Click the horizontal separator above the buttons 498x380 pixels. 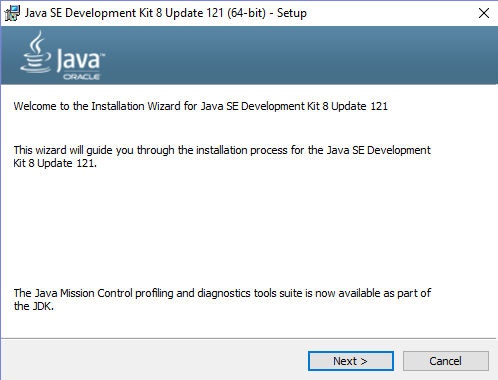pyautogui.click(x=249, y=339)
